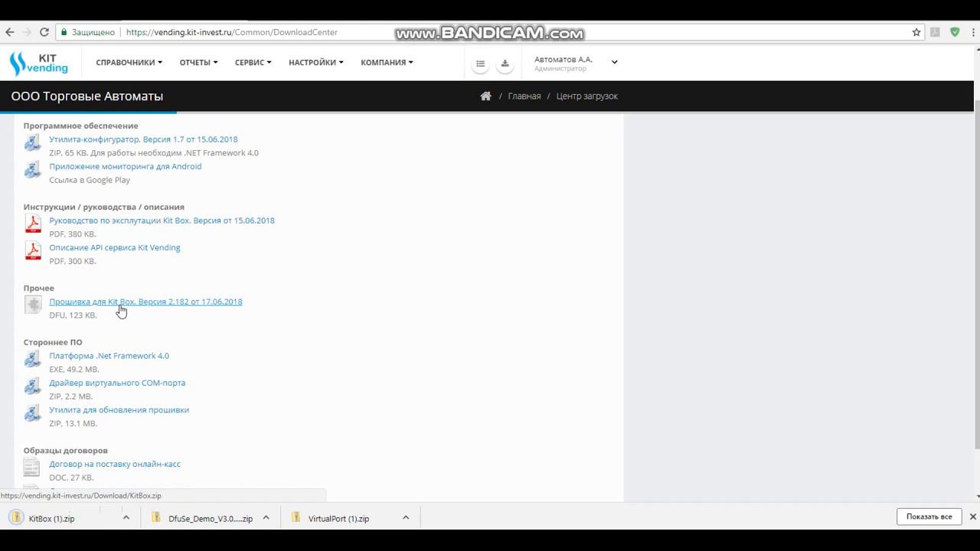Screen dimensions: 980x551
Task: Click DOC icon for supply contract
Action: point(31,468)
